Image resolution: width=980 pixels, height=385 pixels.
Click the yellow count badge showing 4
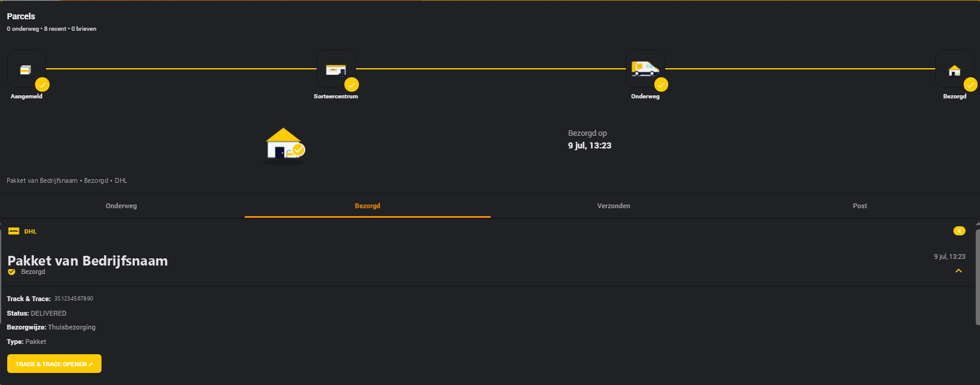(959, 231)
